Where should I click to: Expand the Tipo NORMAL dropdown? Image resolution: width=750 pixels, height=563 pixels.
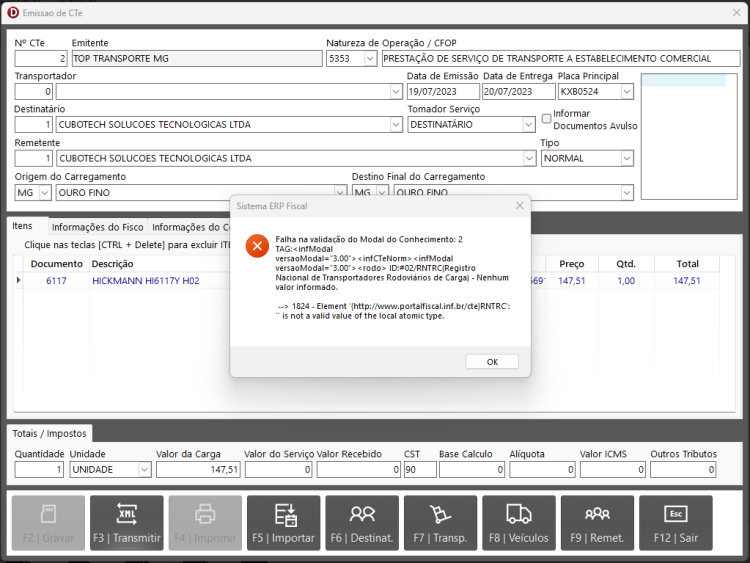[627, 158]
